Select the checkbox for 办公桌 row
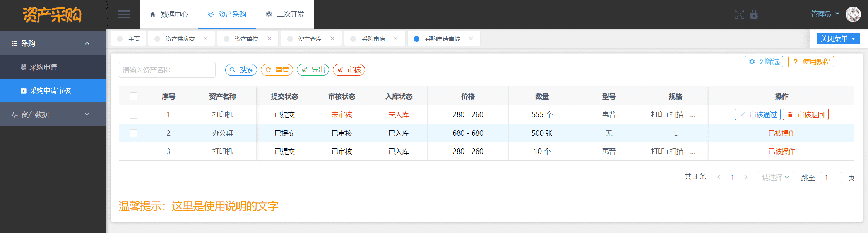Screen dimensions: 868x233 click(x=134, y=133)
